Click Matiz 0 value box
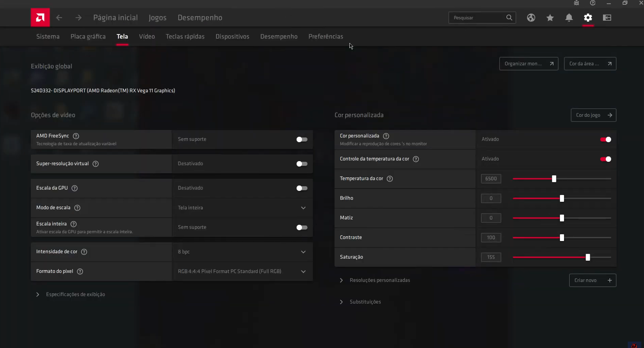The height and width of the screenshot is (348, 644). (x=491, y=218)
